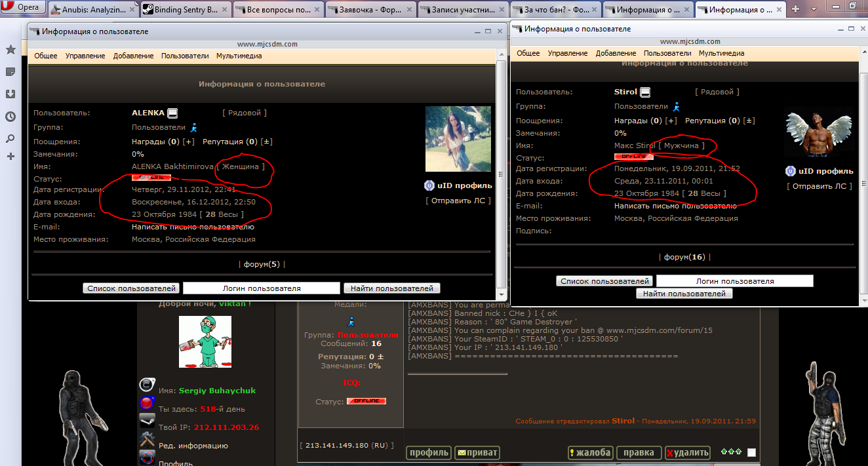Viewport: 868px width, 466px height.
Task: Click the 'жалоба' complaint button
Action: point(591,452)
